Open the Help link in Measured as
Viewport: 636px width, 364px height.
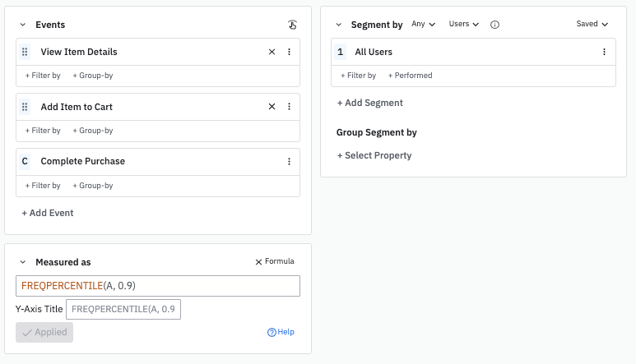281,332
